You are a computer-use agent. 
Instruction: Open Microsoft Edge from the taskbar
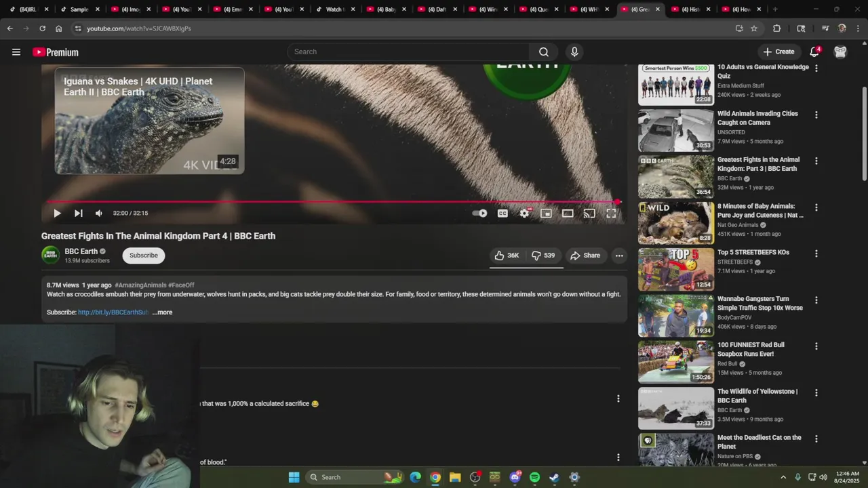[x=415, y=477]
